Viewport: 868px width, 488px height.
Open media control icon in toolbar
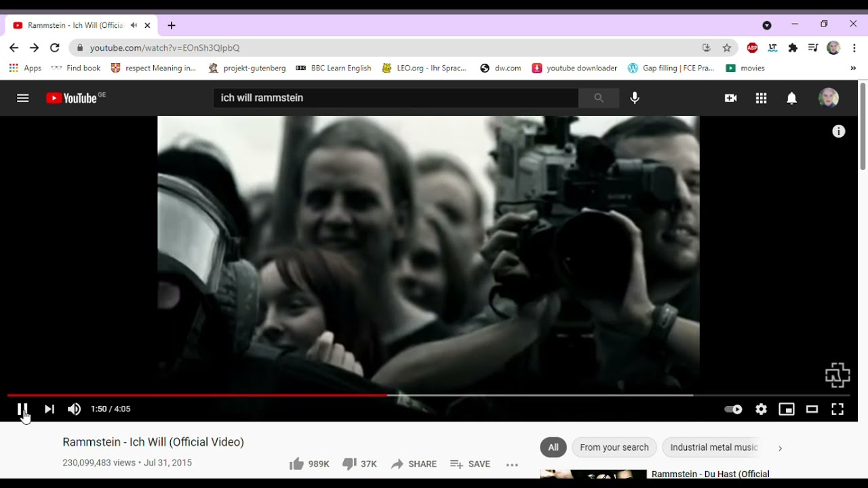pyautogui.click(x=813, y=47)
